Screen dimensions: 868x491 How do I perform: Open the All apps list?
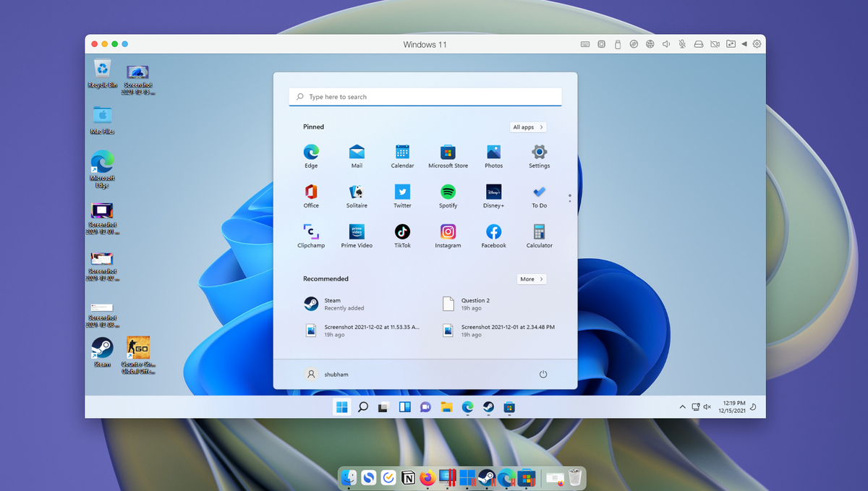point(528,127)
